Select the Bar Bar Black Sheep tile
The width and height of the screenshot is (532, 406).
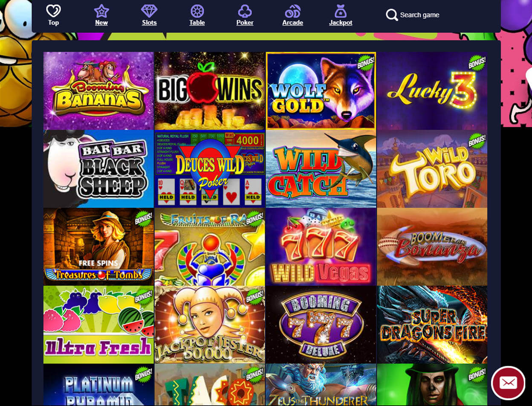(x=98, y=169)
